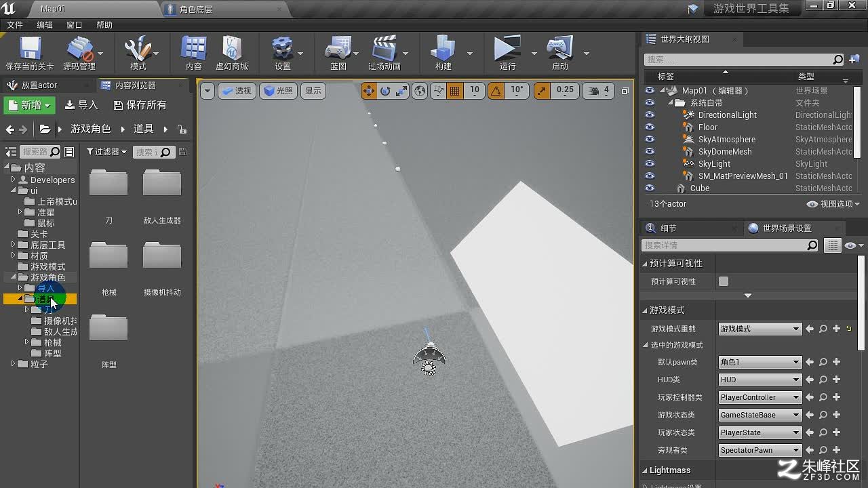The height and width of the screenshot is (488, 868).
Task: Click 透视 viewport mode button
Action: point(236,91)
